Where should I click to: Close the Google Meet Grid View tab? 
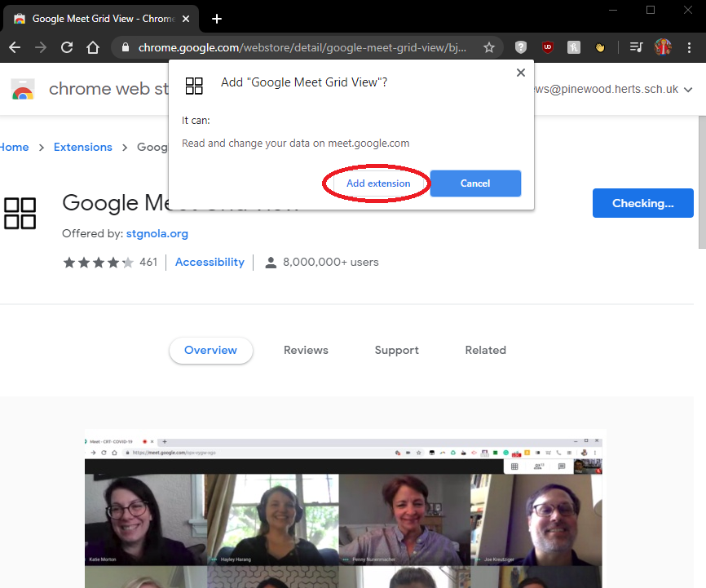[x=186, y=19]
